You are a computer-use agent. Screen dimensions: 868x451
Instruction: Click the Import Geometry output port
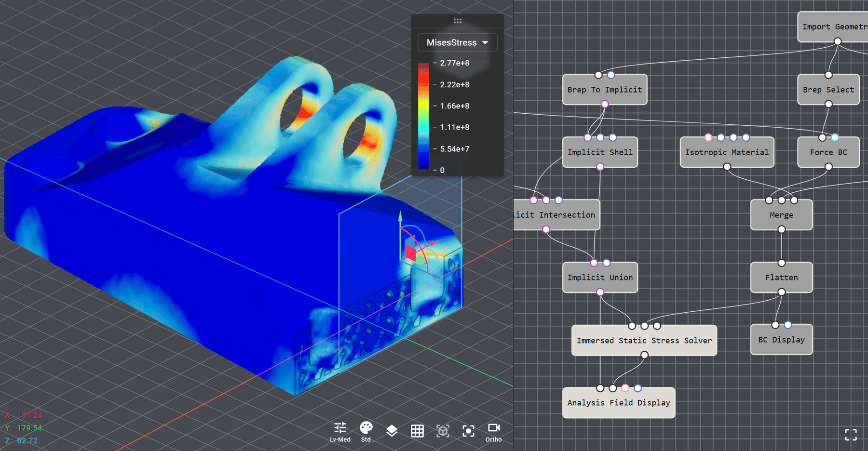[x=838, y=41]
